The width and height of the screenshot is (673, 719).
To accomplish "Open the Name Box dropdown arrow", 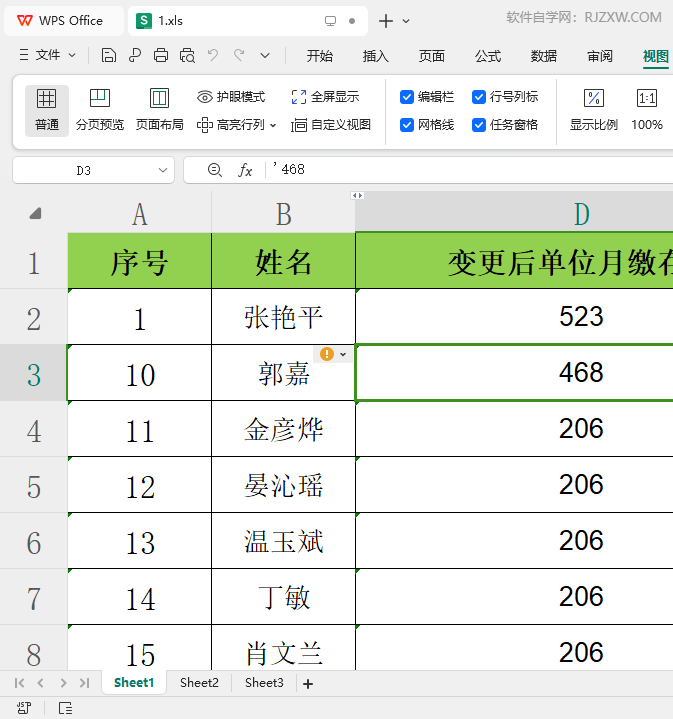I will click(163, 170).
